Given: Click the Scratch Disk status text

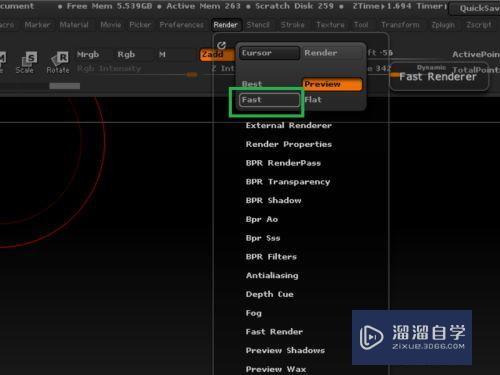Looking at the screenshot, I should 295,6.
